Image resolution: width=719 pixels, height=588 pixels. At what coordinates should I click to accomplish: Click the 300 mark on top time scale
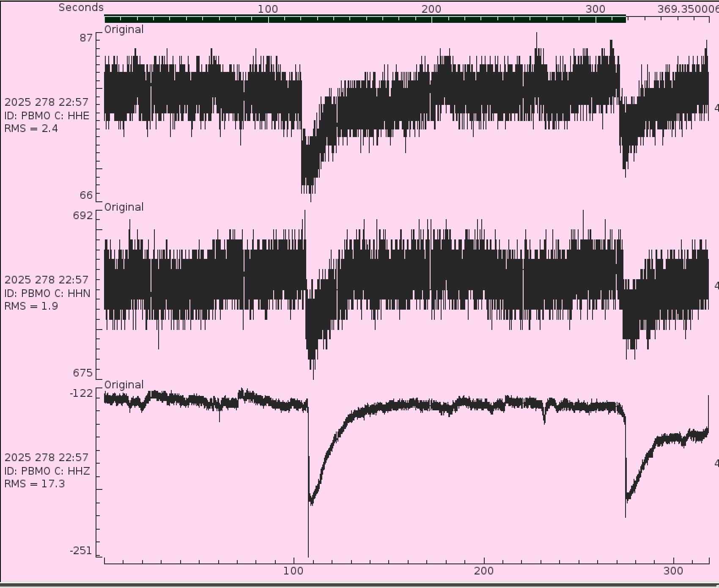point(595,9)
